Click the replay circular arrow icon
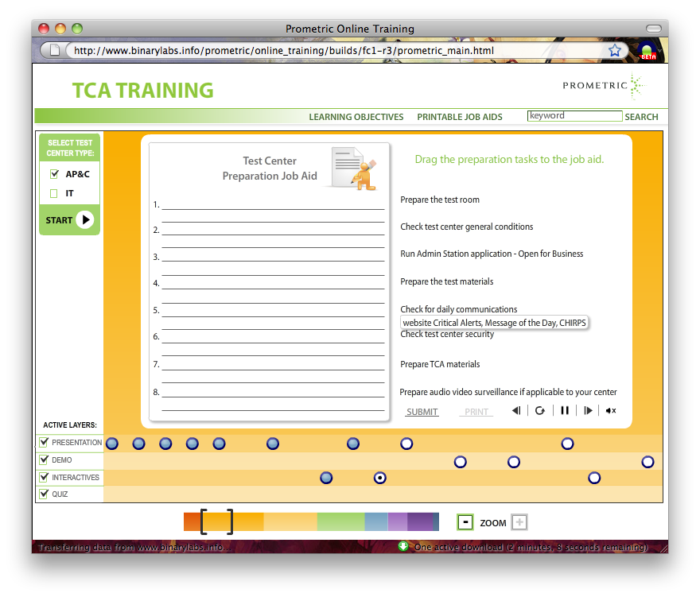 (x=540, y=411)
